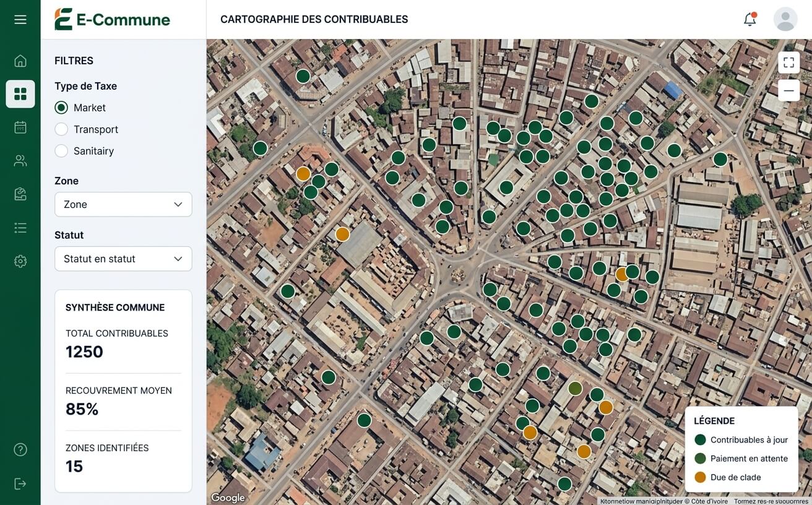Toggle fullscreen map view

(788, 63)
